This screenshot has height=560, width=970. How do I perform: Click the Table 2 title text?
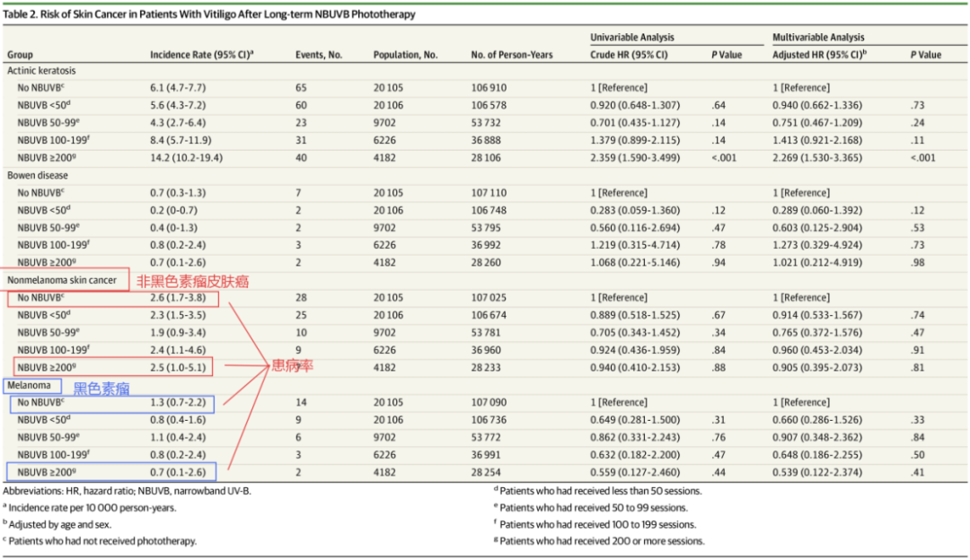tap(210, 15)
